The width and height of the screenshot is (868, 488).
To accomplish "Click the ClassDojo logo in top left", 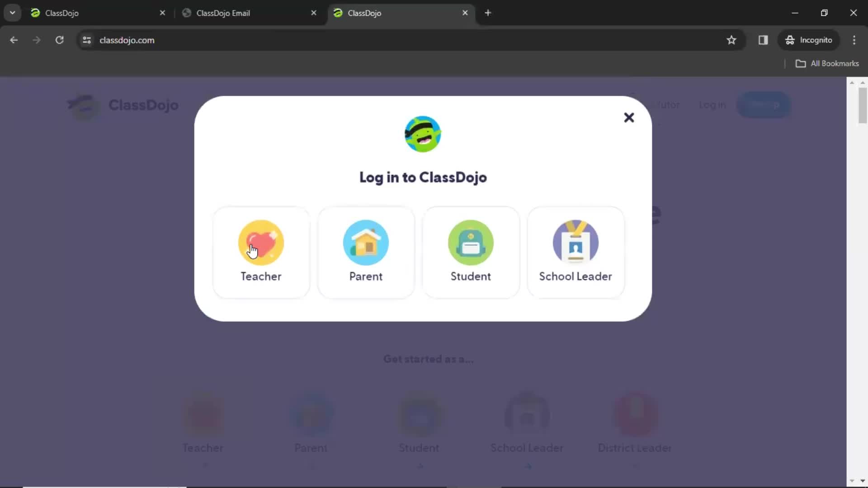I will click(82, 105).
